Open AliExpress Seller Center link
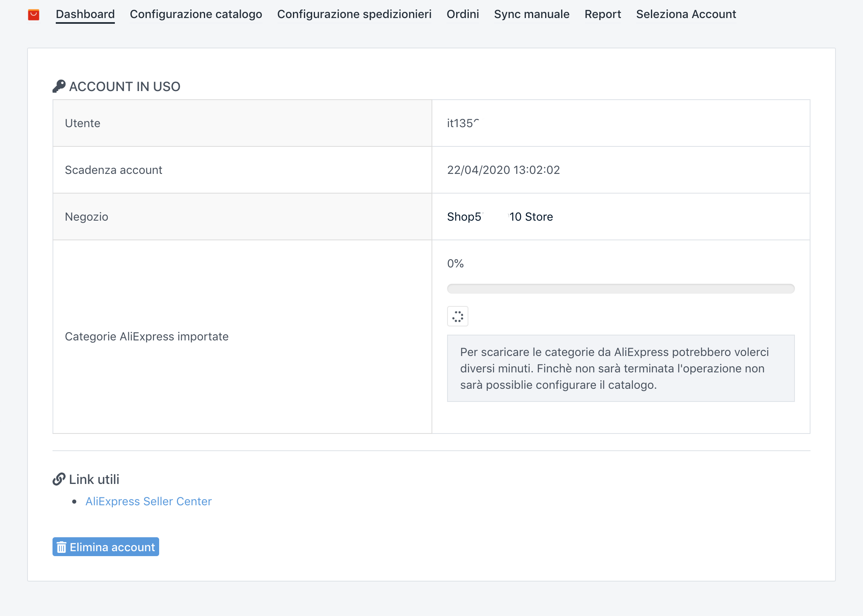 coord(148,501)
